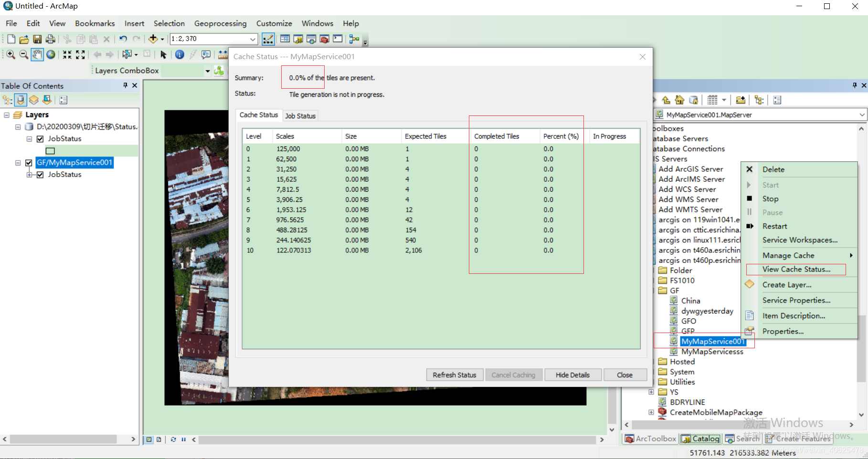Viewport: 868px width, 459px height.
Task: Open the Catalog window toolbar icon
Action: pyautogui.click(x=298, y=39)
